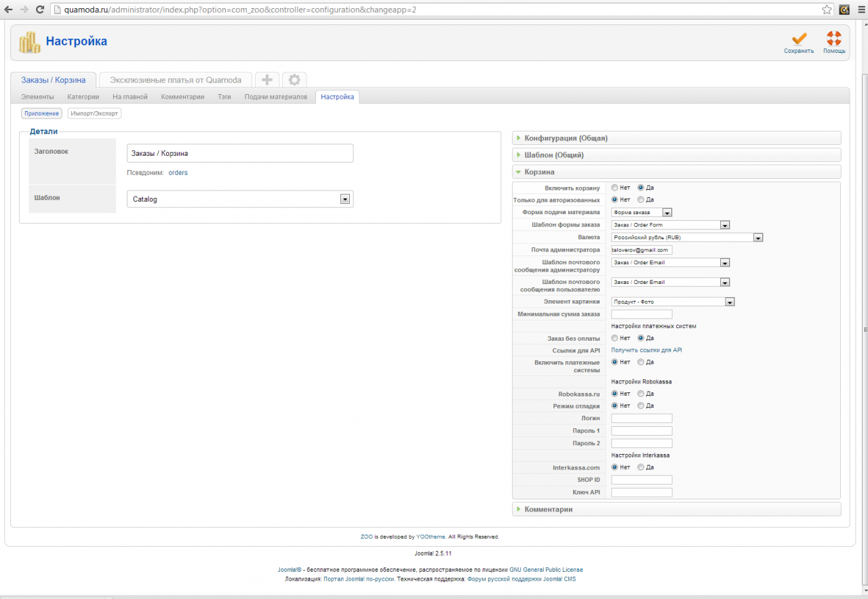This screenshot has width=868, height=599.
Task: Click the browser back arrow
Action: point(8,9)
